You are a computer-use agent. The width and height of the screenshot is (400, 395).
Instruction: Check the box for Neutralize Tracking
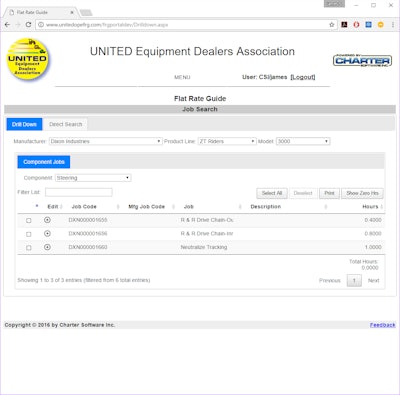tap(29, 248)
